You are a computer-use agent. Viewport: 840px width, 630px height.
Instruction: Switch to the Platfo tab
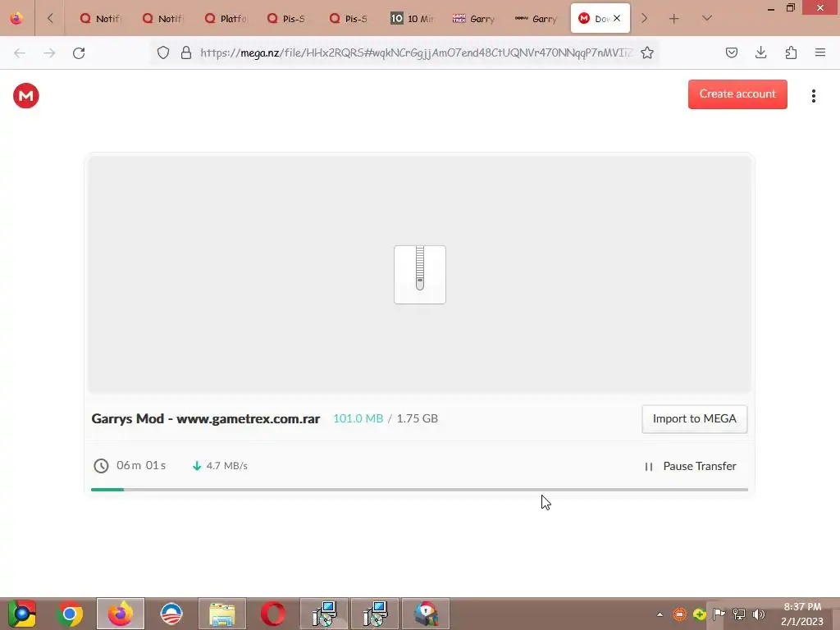(x=226, y=18)
